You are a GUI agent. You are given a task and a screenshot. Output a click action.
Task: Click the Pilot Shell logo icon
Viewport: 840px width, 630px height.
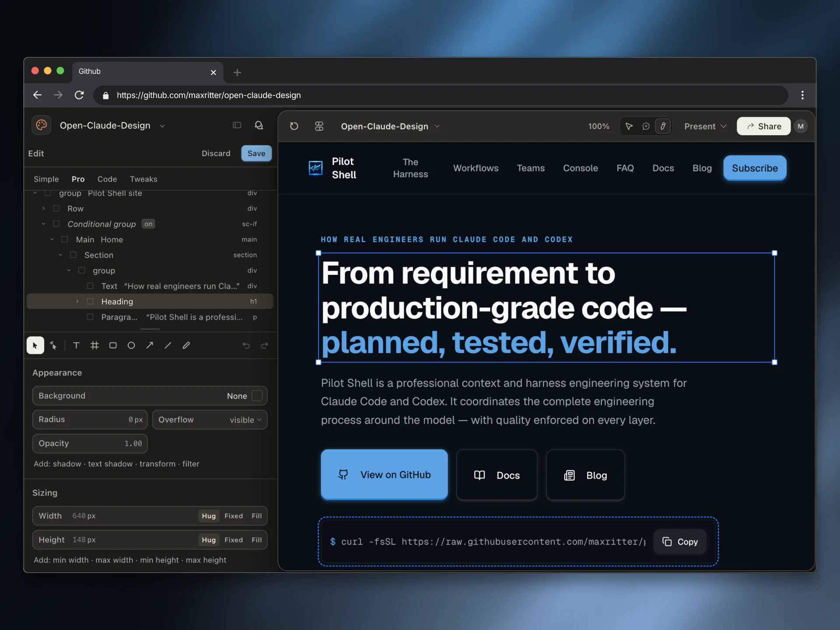tap(315, 168)
